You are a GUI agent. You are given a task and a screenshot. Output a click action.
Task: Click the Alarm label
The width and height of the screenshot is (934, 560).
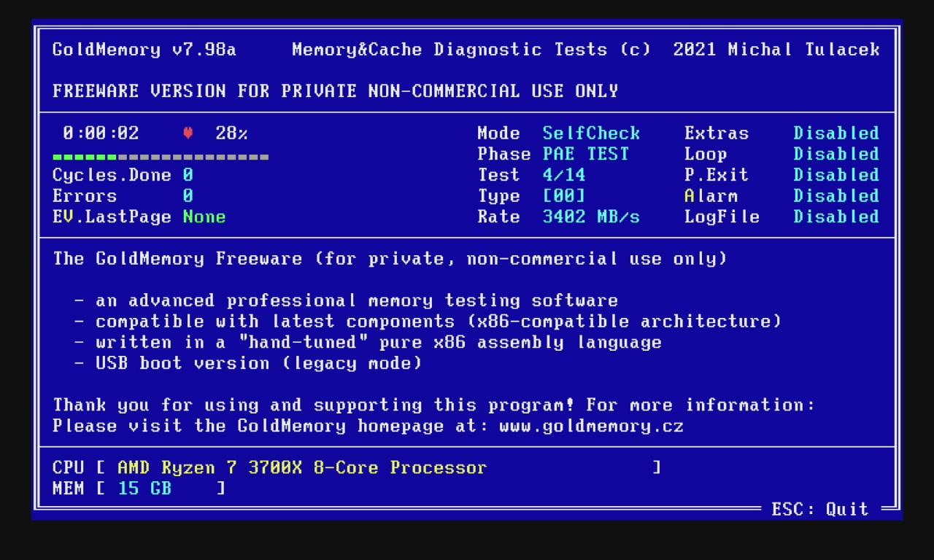tap(711, 196)
